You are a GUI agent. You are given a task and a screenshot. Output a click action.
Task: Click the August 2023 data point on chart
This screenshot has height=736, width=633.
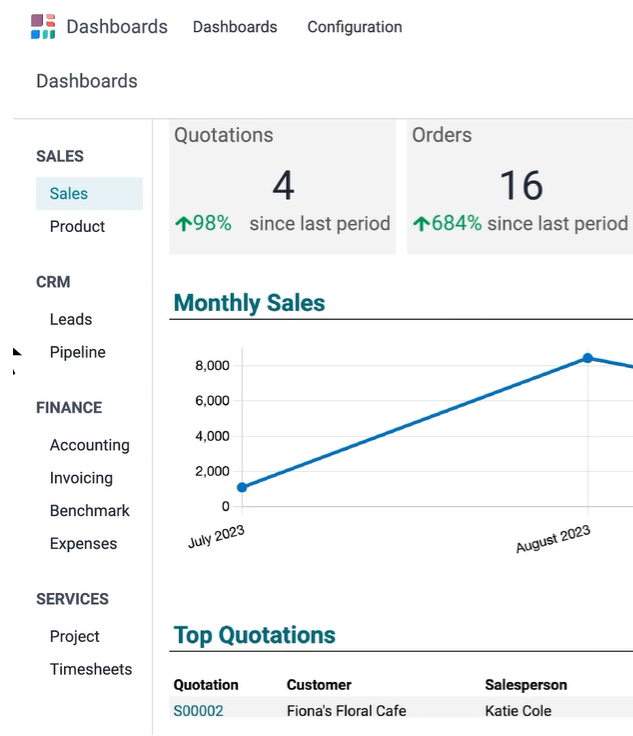(x=588, y=358)
